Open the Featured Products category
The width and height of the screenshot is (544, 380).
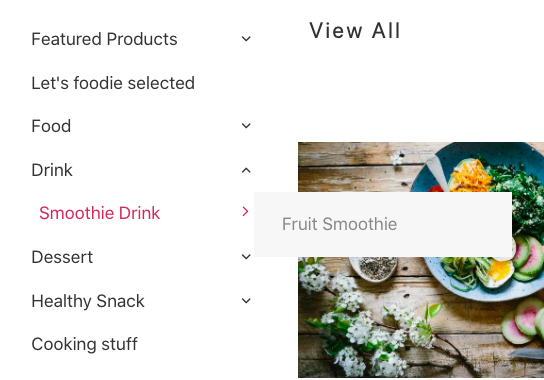[x=104, y=39]
